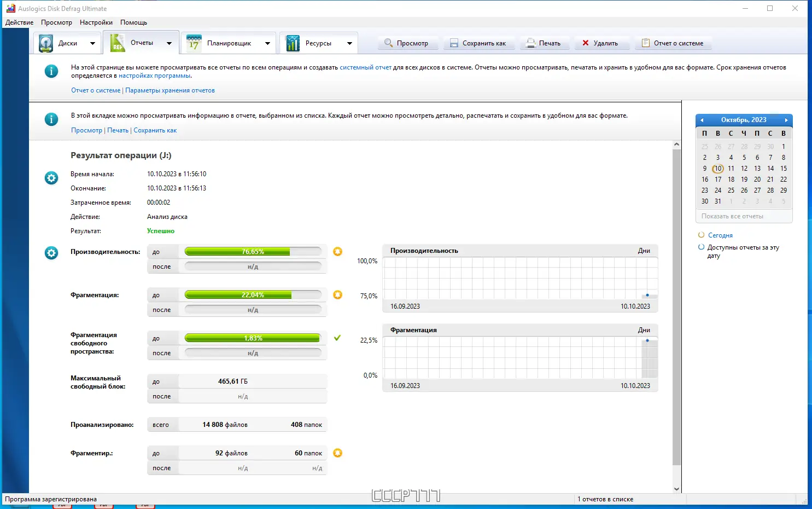Follow the настройках программы link
The width and height of the screenshot is (812, 509).
click(155, 76)
